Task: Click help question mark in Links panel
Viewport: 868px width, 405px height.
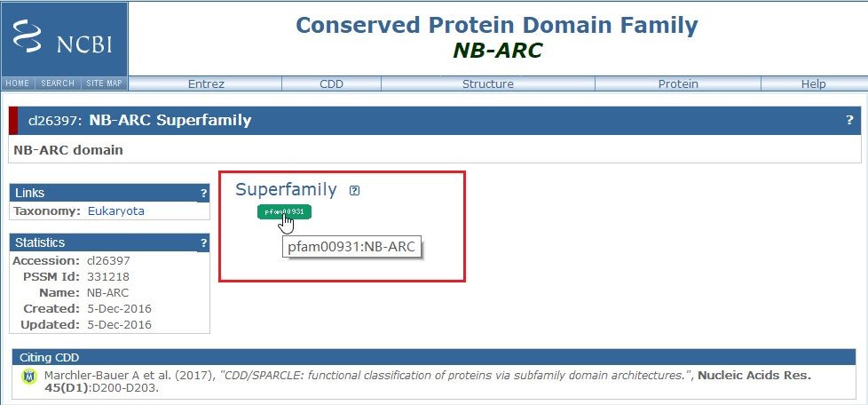Action: pos(204,194)
